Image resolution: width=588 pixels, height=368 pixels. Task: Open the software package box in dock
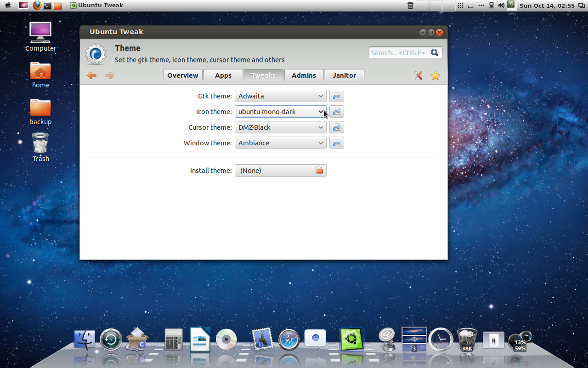coord(137,339)
